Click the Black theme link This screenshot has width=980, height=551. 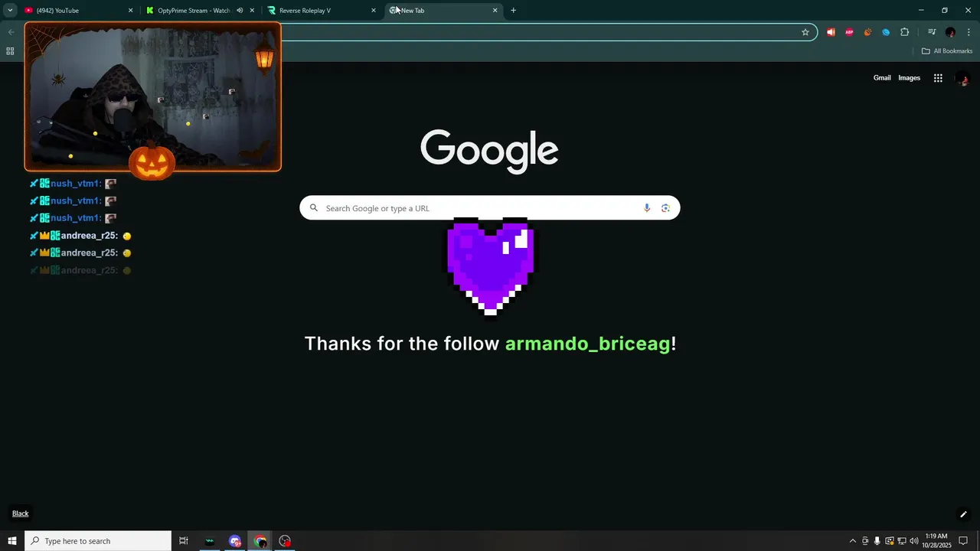[21, 514]
